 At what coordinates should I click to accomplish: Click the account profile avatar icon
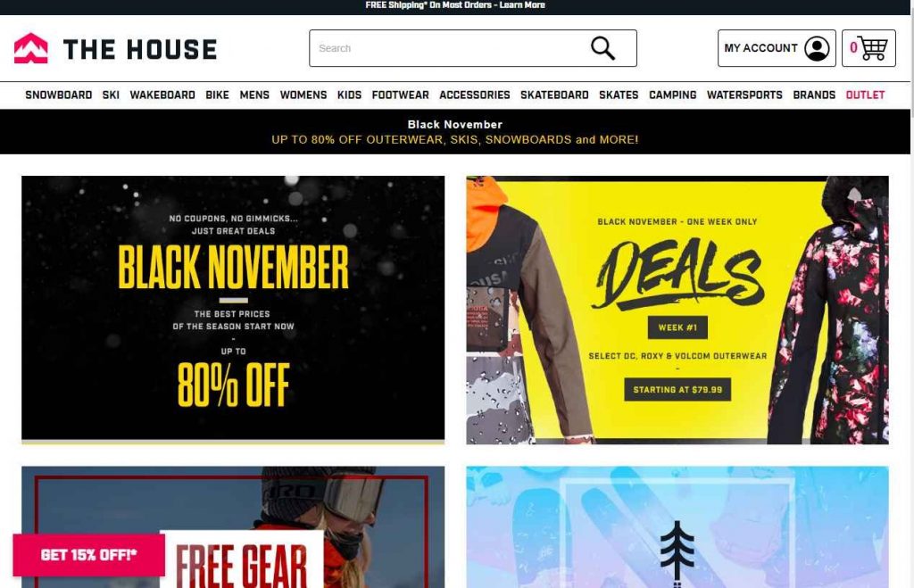pos(817,48)
